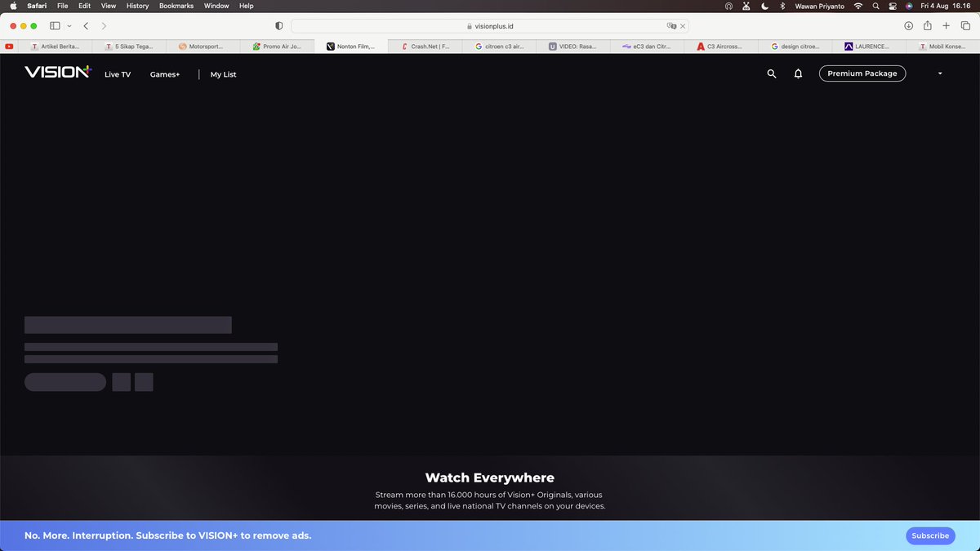Open the Bookmarks menu
Image resolution: width=980 pixels, height=551 pixels.
click(176, 6)
